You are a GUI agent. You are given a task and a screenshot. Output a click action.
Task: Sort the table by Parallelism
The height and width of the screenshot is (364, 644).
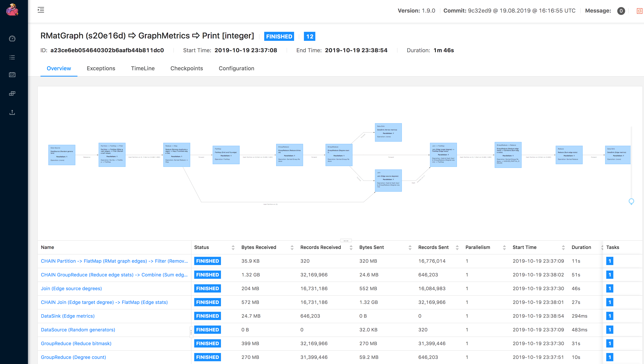504,248
